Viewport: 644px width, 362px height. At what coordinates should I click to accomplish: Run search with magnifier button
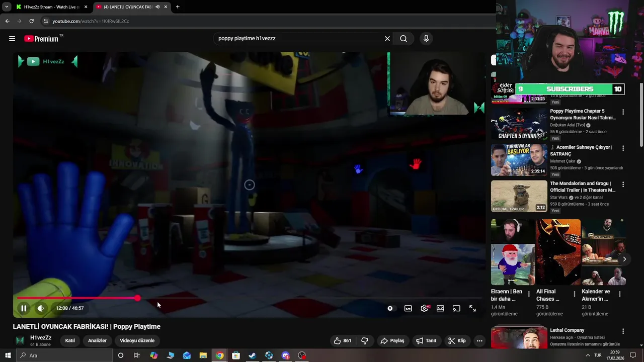404,39
